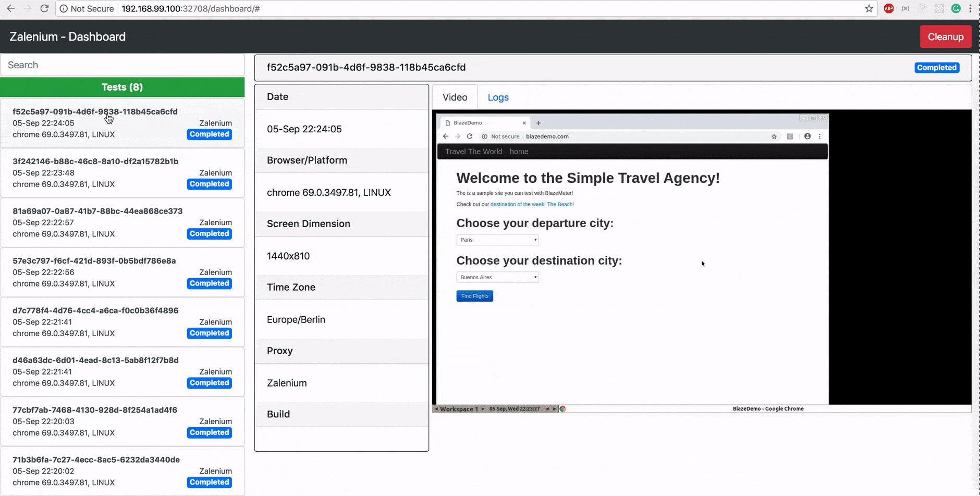Reload the dashboard page
The width and height of the screenshot is (980, 496).
coord(44,8)
